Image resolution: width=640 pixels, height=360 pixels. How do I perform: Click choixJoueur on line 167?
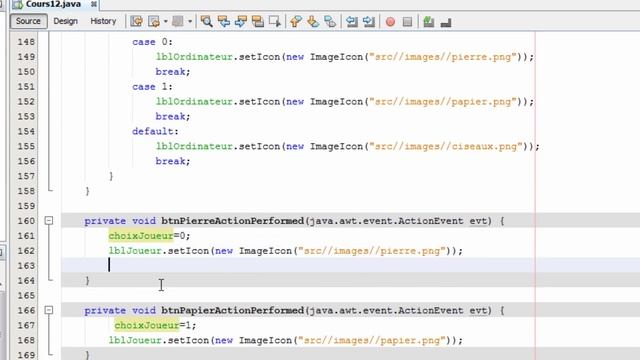[x=147, y=325]
